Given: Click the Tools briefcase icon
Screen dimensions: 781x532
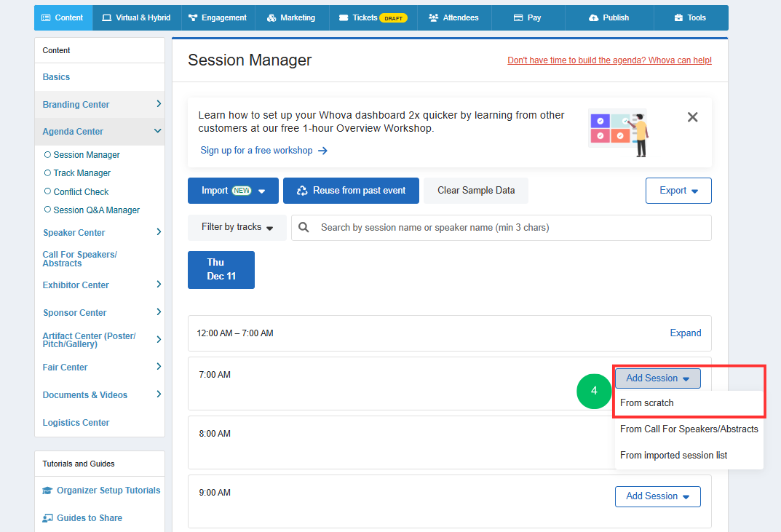Looking at the screenshot, I should 678,18.
